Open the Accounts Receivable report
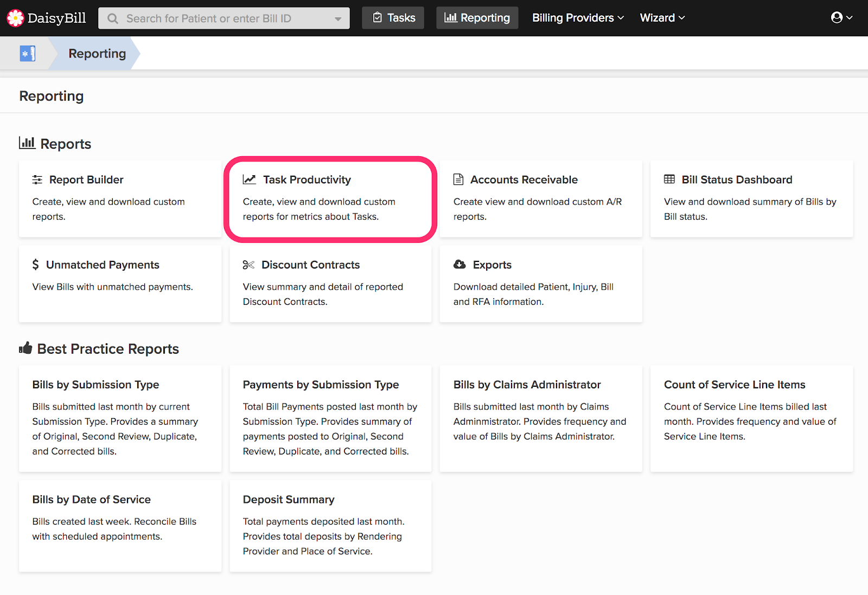Image resolution: width=868 pixels, height=595 pixels. click(x=541, y=199)
